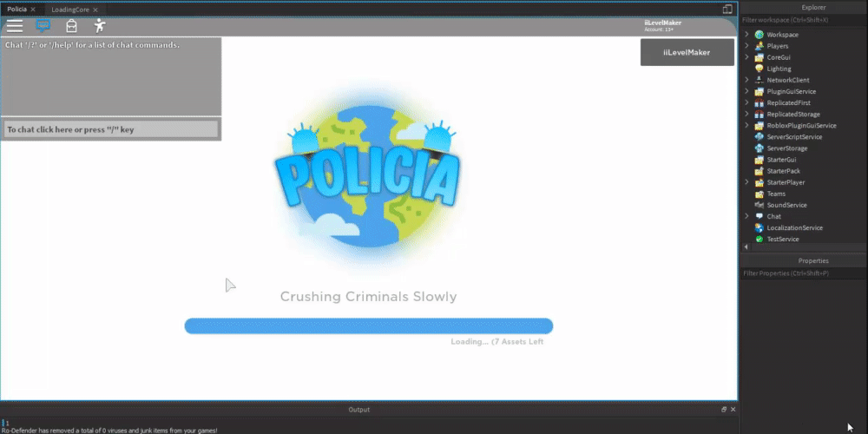Select iiLevelMaker in the player list
Screen dimensions: 868x434
687,52
